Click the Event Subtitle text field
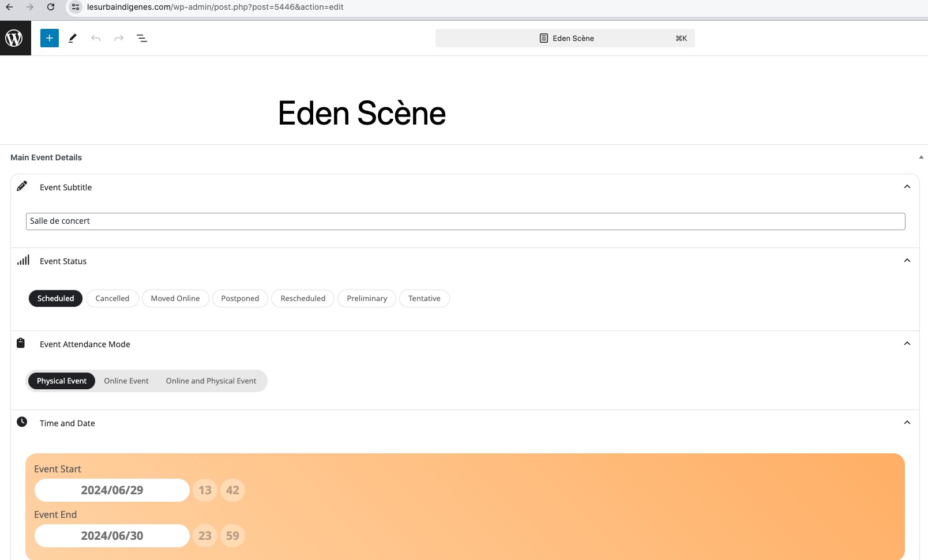The image size is (928, 560). [x=465, y=221]
